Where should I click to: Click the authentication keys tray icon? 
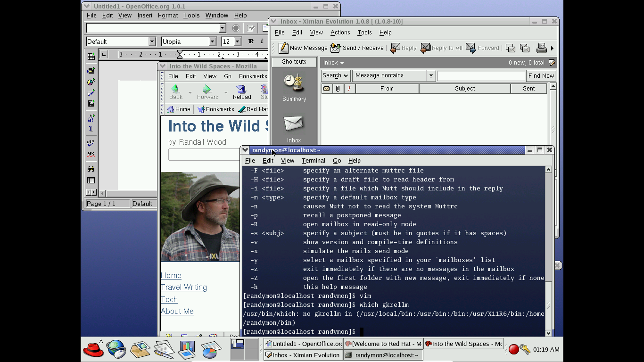[x=525, y=349]
